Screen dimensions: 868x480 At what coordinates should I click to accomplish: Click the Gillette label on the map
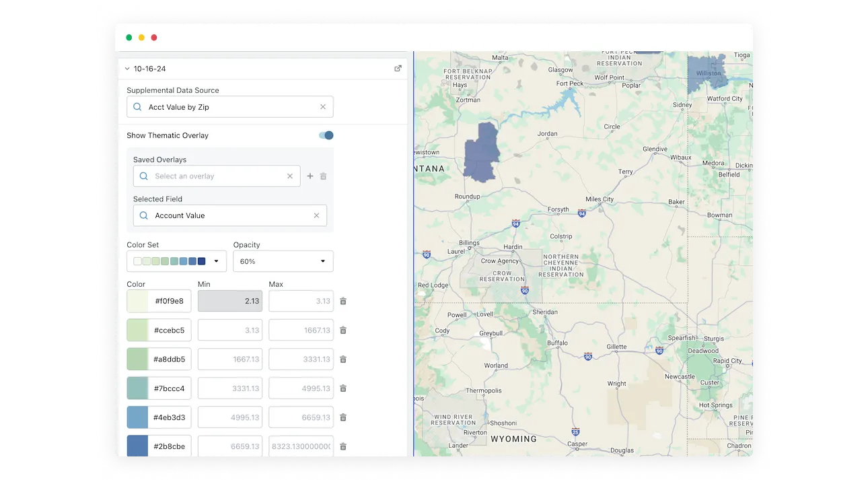coord(616,347)
